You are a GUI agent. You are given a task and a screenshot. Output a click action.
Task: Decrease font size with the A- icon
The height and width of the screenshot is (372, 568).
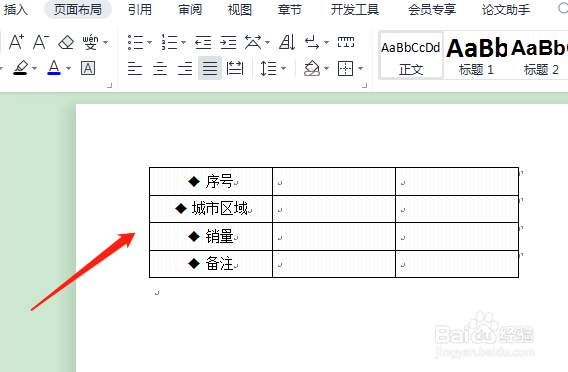[x=41, y=42]
